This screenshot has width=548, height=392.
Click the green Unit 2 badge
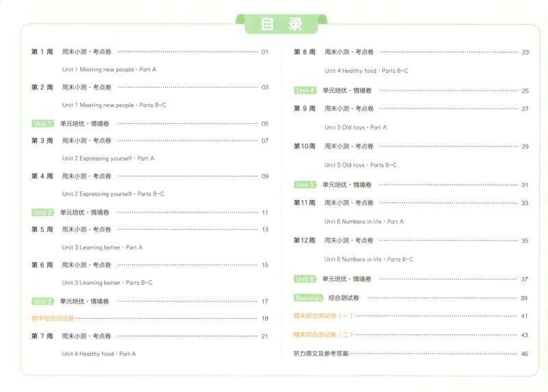[x=42, y=212]
